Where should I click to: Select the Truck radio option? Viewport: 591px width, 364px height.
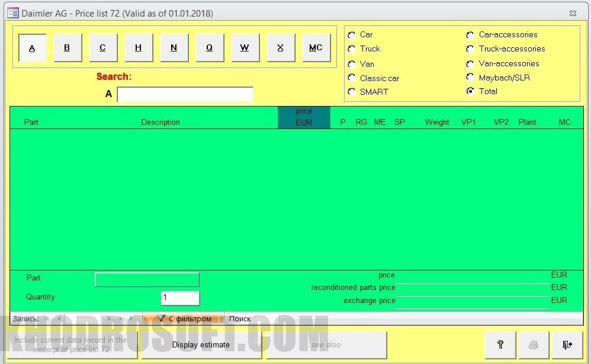pyautogui.click(x=352, y=49)
